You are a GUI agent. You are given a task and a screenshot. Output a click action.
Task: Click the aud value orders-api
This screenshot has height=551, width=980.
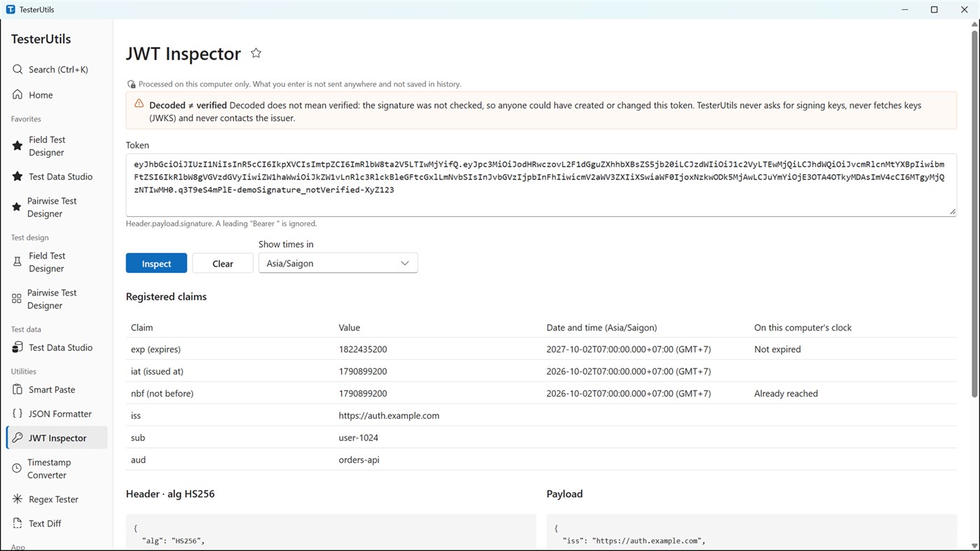[x=359, y=460]
